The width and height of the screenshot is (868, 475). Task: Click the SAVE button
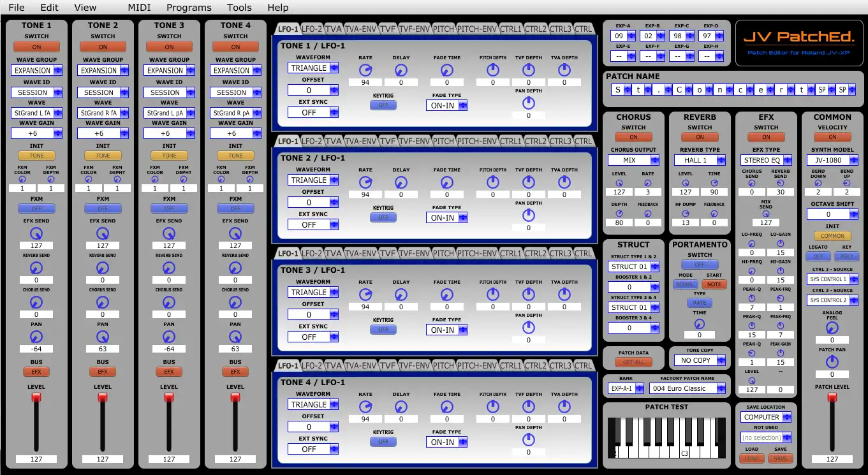click(x=780, y=458)
